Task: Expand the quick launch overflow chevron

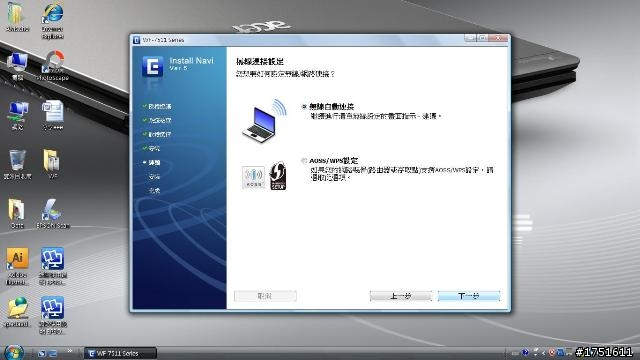Action: tap(69, 351)
